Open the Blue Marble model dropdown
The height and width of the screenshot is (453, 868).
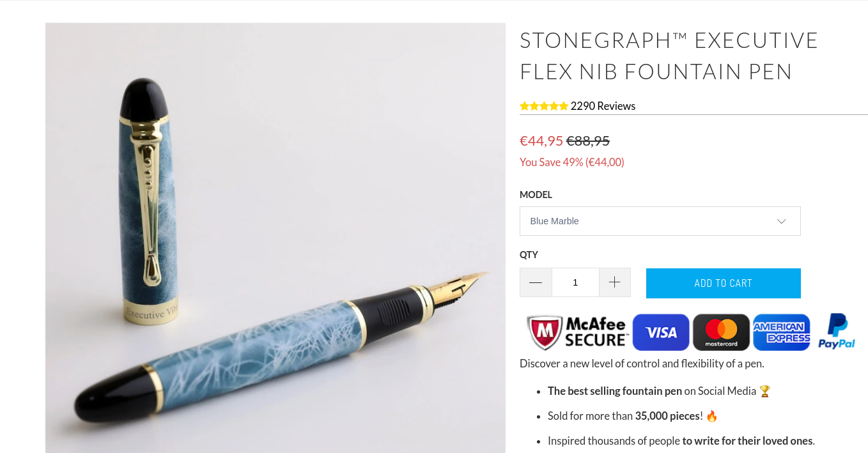point(660,221)
